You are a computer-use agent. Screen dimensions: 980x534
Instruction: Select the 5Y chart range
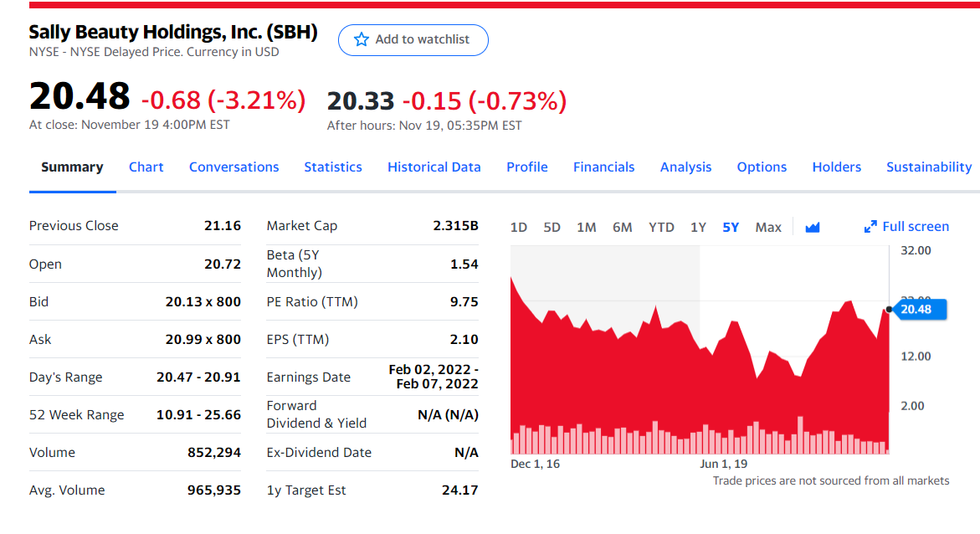coord(731,227)
